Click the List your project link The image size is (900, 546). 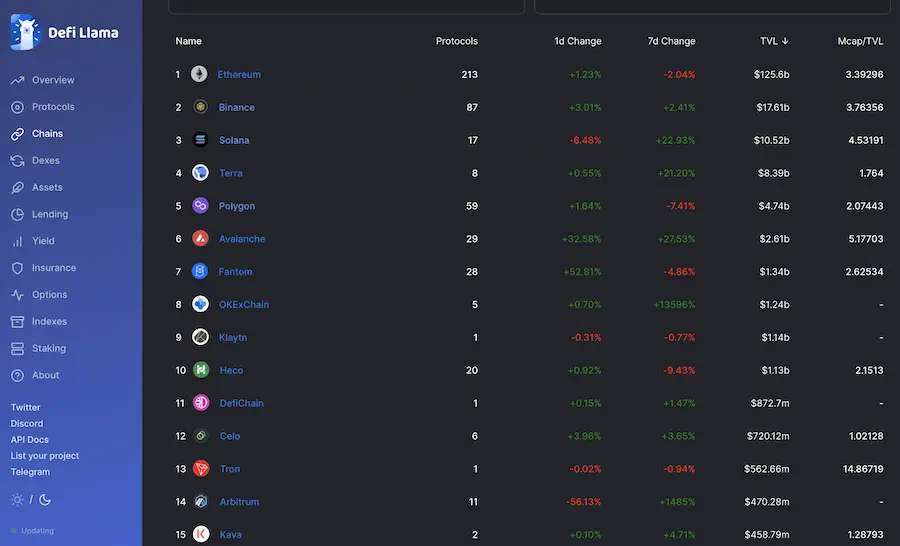[45, 456]
